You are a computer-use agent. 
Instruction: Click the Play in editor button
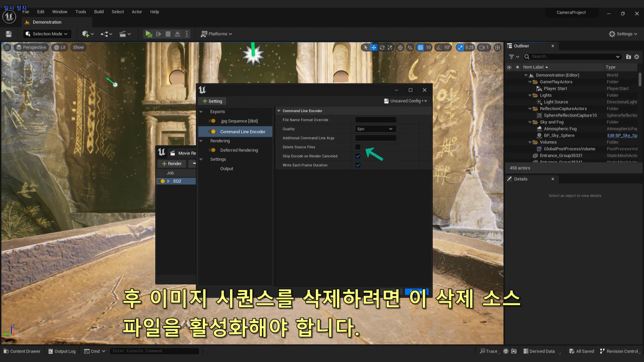click(x=149, y=34)
